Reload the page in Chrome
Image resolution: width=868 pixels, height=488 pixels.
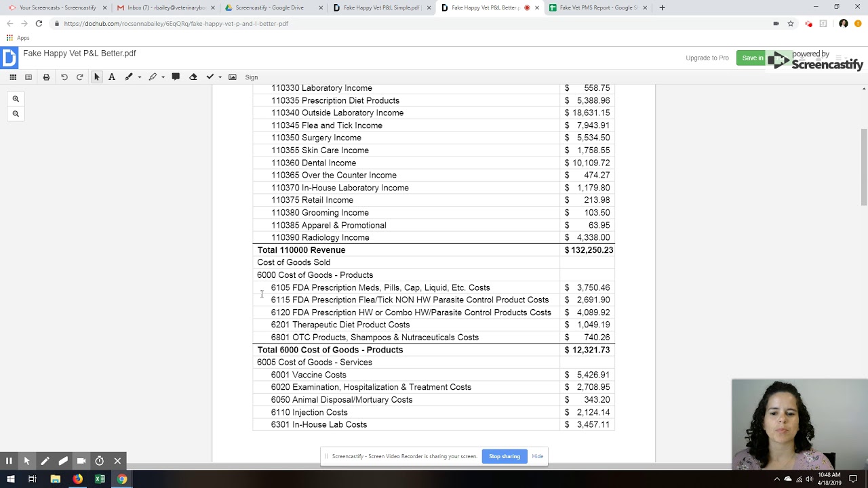[39, 23]
